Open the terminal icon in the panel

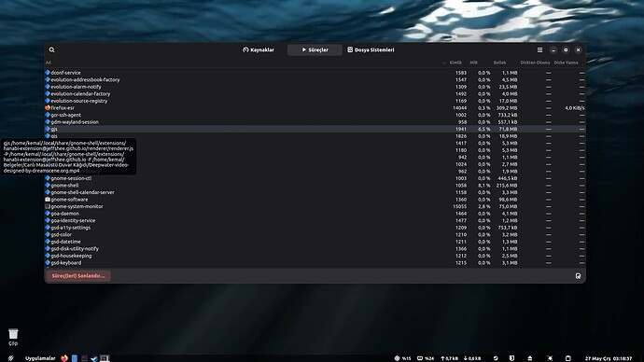[x=84, y=358]
